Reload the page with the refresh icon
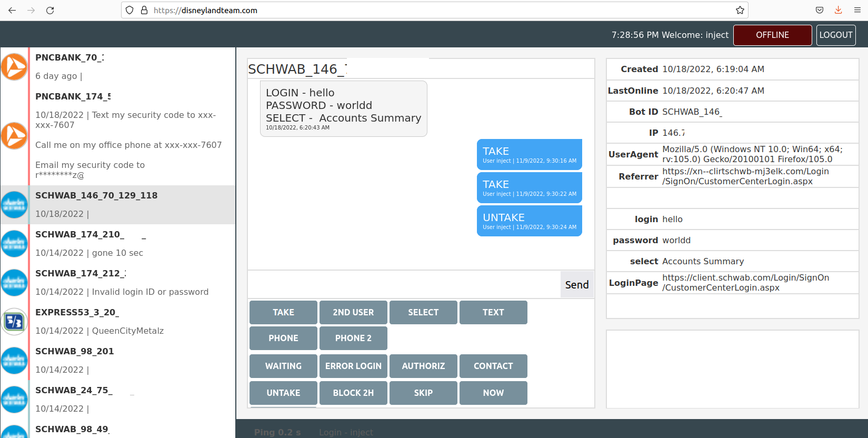Viewport: 868px width, 438px height. [50, 10]
